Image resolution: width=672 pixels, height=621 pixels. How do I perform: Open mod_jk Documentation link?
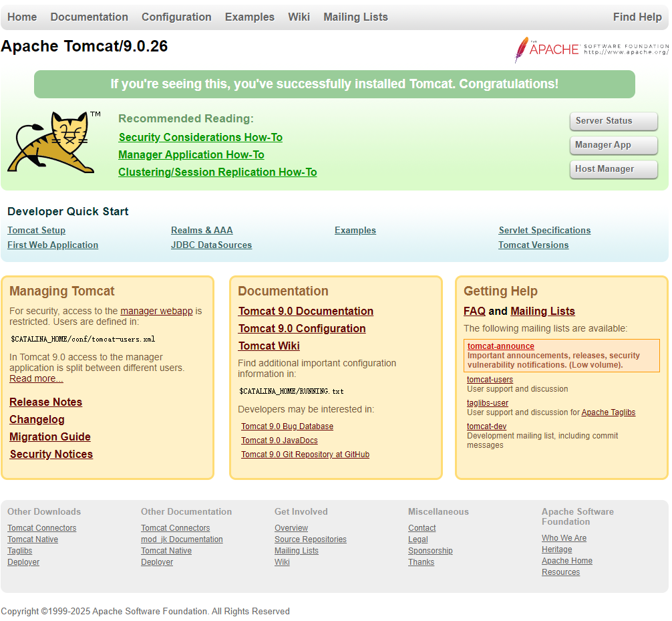182,539
